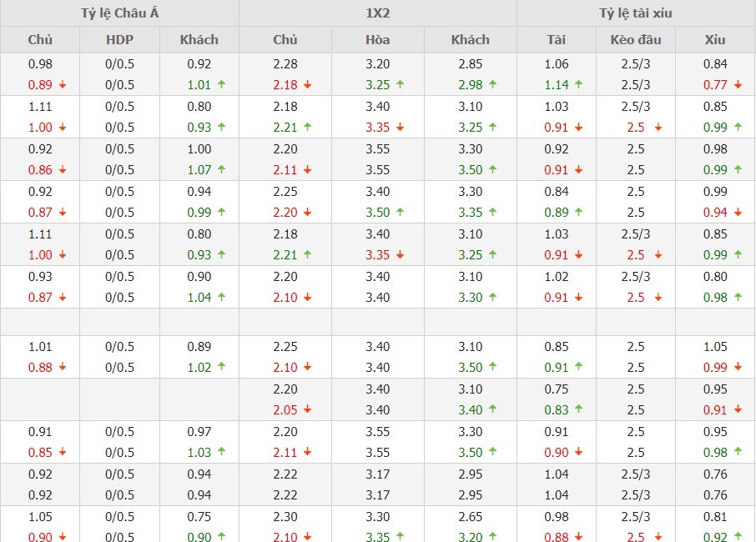Click the green up arrow beside 0.92 in Xiu column
Screen dimensions: 756x542
click(x=738, y=538)
